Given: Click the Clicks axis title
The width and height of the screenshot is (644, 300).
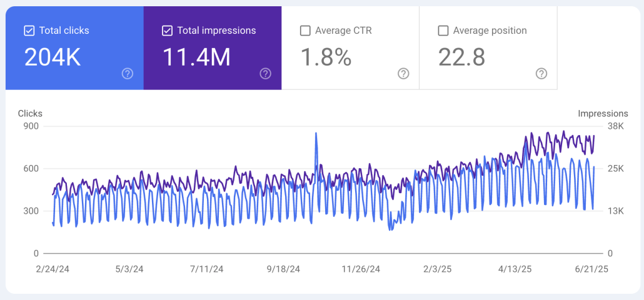Looking at the screenshot, I should (x=30, y=114).
